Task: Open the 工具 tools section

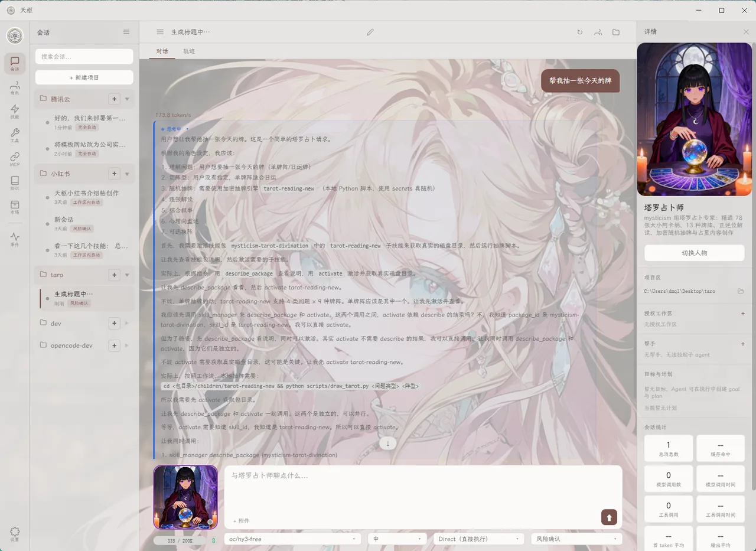Action: 15,135
